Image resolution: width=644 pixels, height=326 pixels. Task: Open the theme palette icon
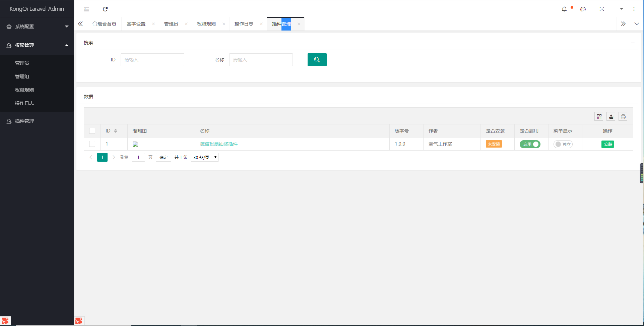point(583,9)
